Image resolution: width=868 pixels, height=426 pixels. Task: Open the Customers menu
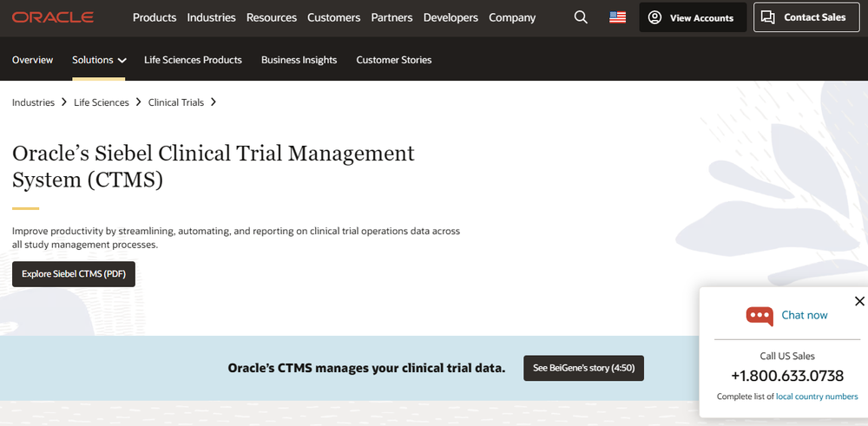(x=334, y=17)
